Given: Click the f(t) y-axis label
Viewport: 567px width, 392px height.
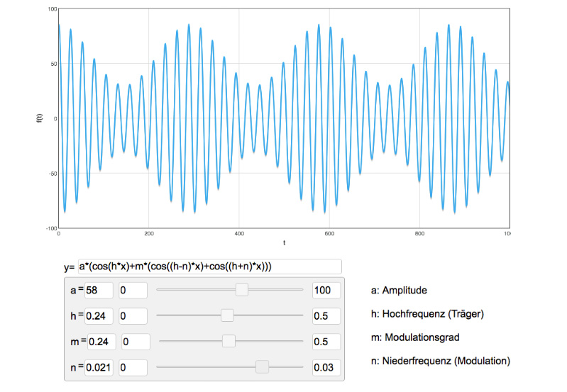Looking at the screenshot, I should (40, 118).
